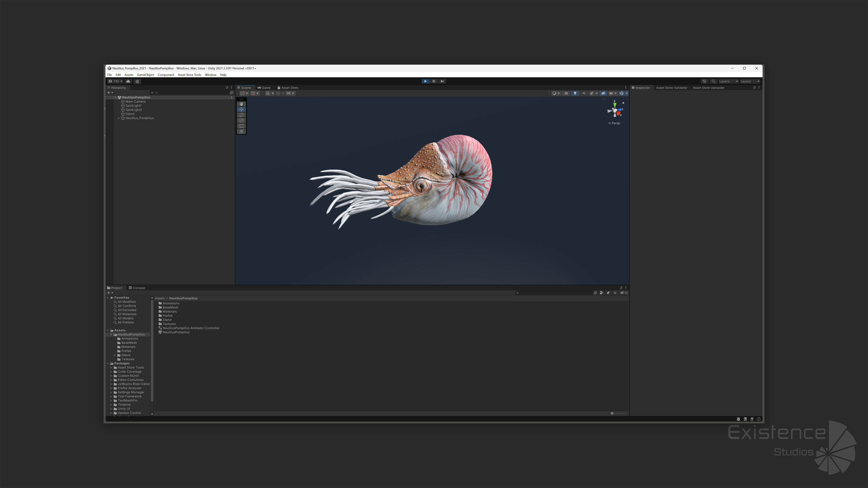The height and width of the screenshot is (488, 868).
Task: Select the Move tool
Action: coord(241,109)
